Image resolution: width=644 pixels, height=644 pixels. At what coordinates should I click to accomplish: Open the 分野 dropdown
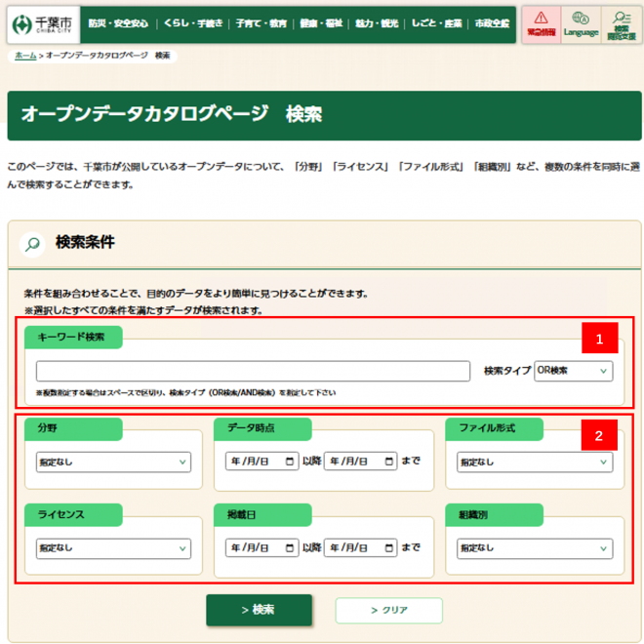(112, 462)
